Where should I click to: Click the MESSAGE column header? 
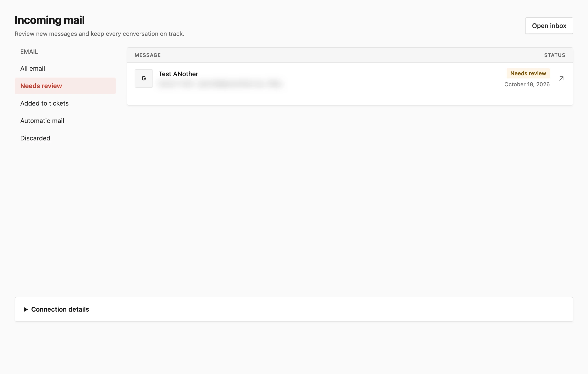coord(147,55)
